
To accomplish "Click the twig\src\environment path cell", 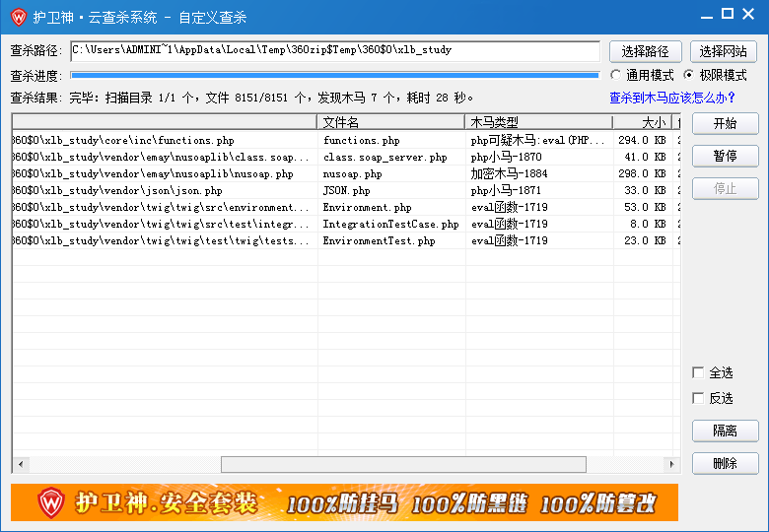I will [x=166, y=207].
